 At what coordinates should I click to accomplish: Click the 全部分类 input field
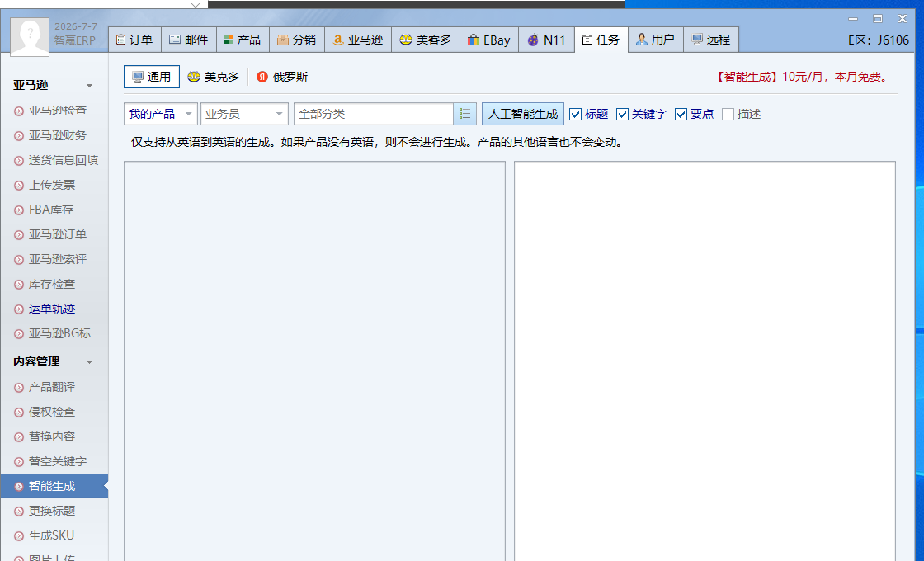tap(374, 114)
